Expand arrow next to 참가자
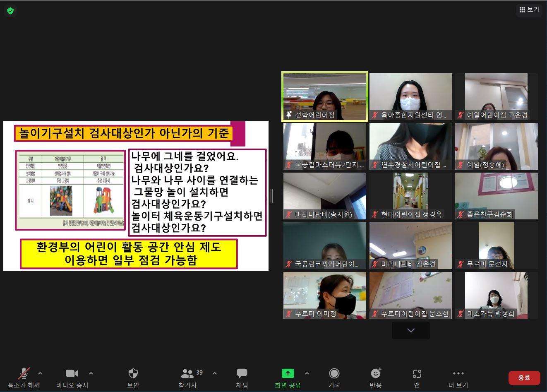 [x=215, y=373]
